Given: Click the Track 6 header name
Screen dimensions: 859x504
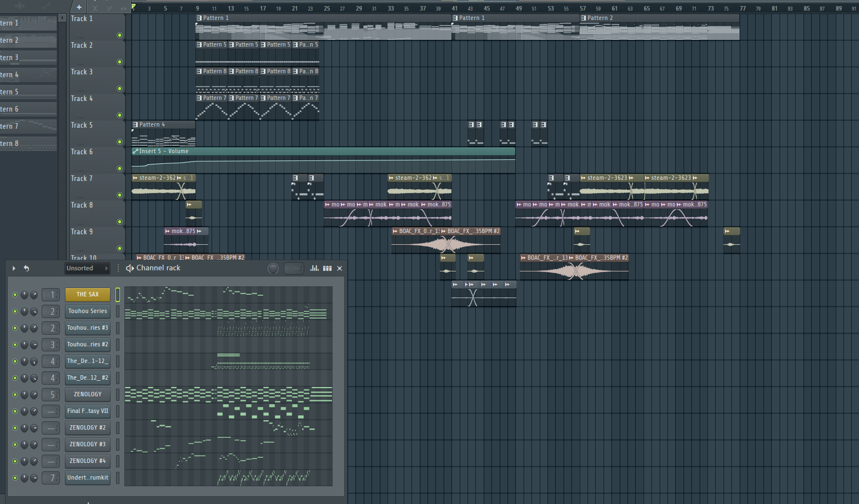Looking at the screenshot, I should (x=82, y=152).
